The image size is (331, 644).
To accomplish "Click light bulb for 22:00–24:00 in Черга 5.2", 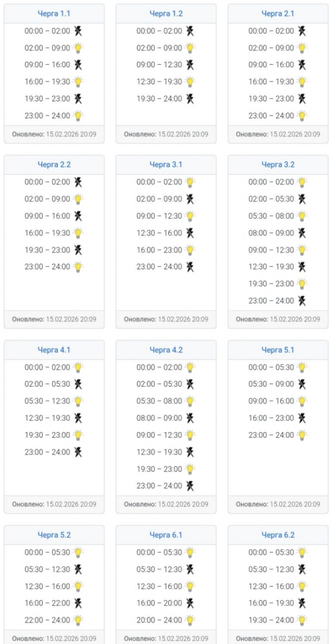I will click(x=78, y=620).
